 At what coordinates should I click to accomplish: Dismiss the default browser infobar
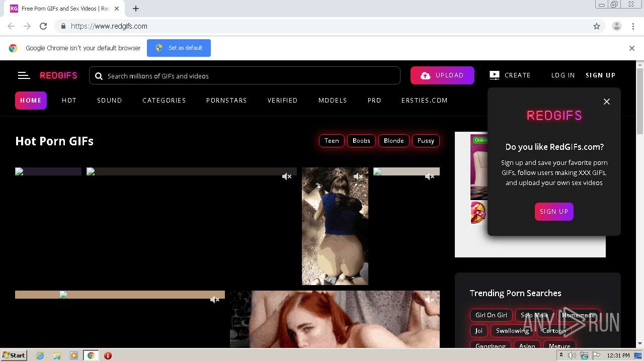(x=632, y=48)
